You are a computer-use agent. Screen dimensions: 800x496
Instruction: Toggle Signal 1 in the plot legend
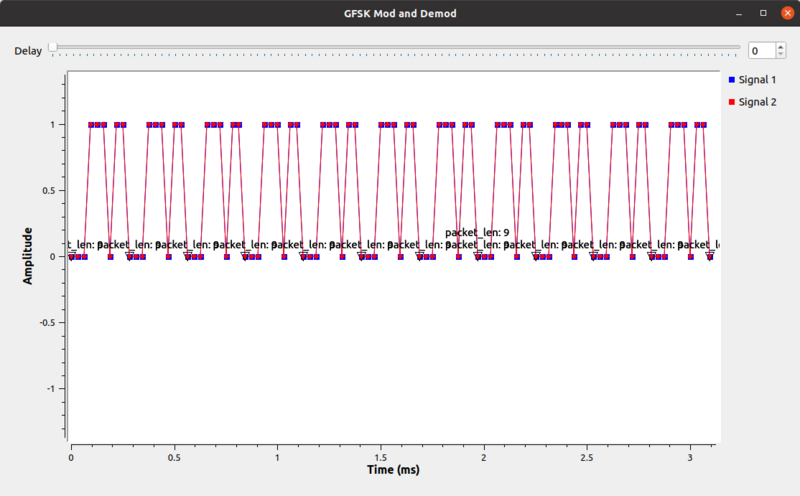pos(752,80)
